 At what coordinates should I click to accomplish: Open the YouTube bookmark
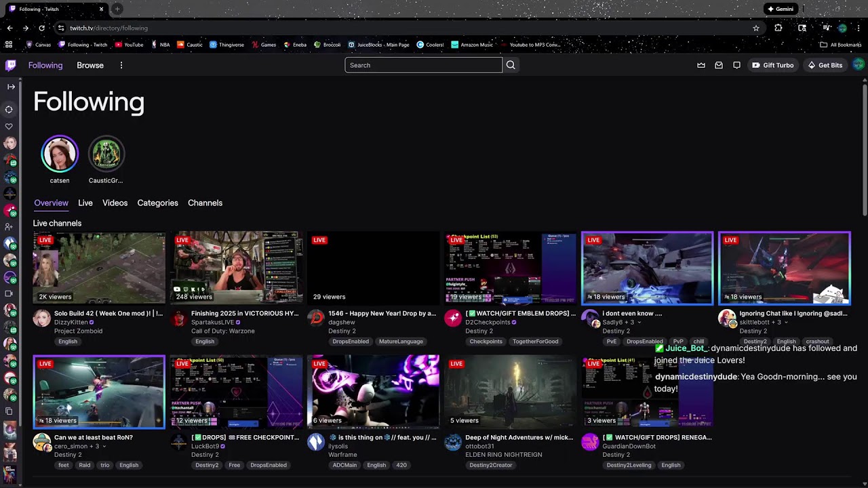pyautogui.click(x=129, y=45)
